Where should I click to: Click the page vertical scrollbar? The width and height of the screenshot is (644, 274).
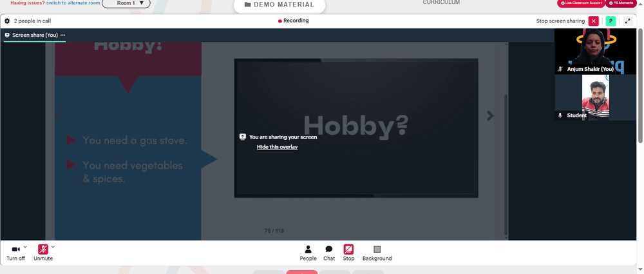640,86
